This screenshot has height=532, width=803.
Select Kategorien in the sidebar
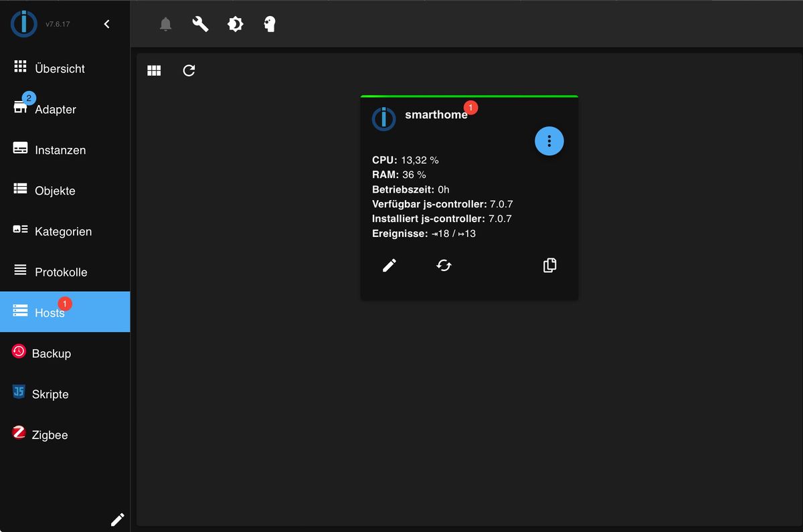(65, 232)
